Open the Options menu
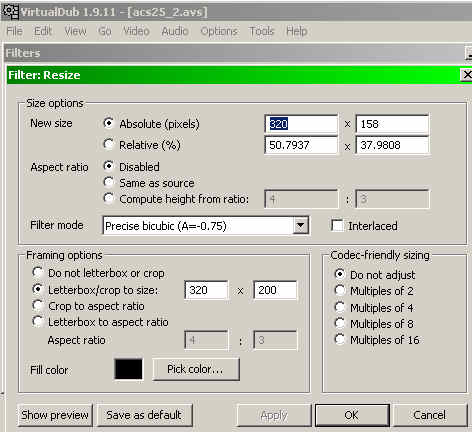The image size is (472, 432). point(219,31)
